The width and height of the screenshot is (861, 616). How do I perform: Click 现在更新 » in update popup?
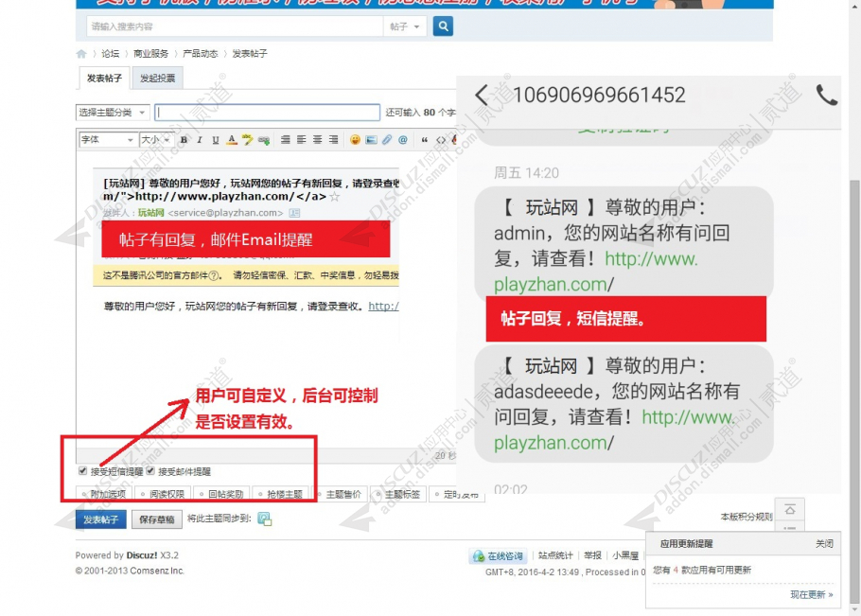812,594
